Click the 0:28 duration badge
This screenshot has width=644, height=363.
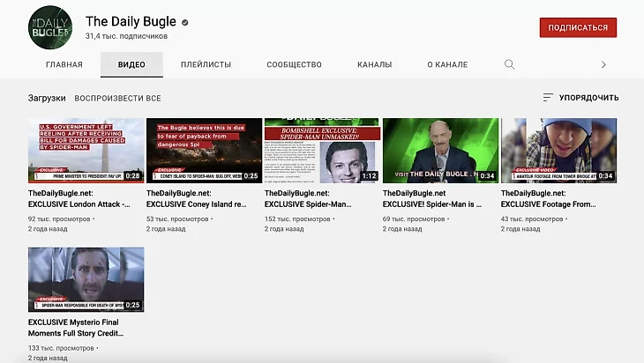(x=132, y=176)
